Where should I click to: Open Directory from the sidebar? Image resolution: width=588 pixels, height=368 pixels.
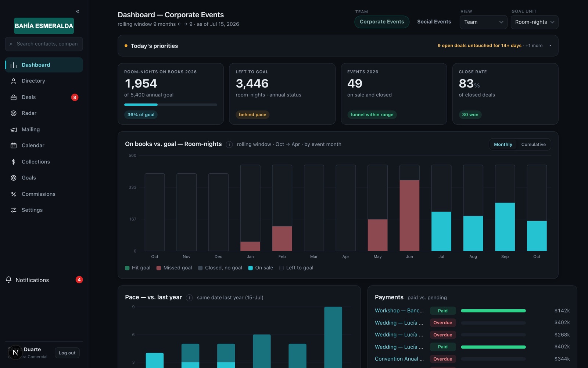click(x=44, y=81)
